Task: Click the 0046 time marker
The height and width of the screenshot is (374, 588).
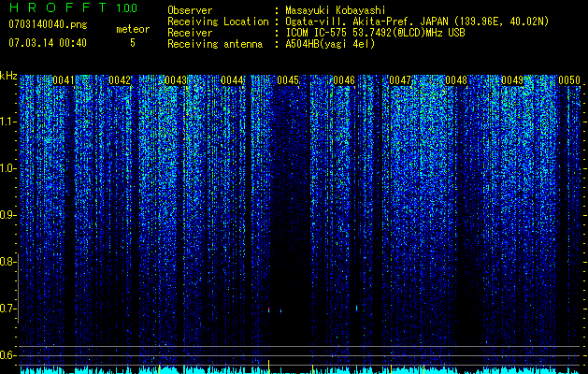Action: 344,80
